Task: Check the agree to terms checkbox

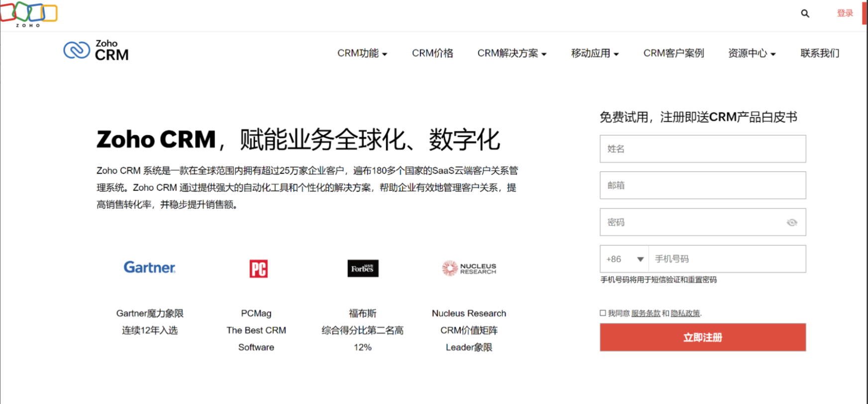Action: pos(603,313)
